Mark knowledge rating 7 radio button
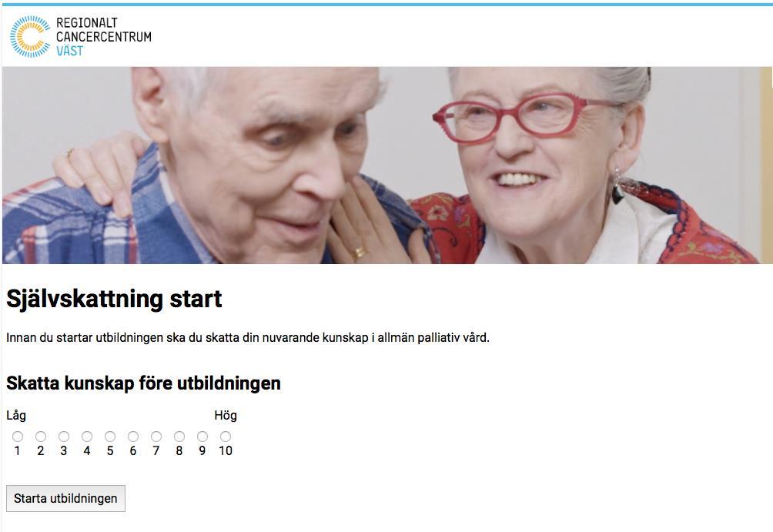 pos(156,437)
